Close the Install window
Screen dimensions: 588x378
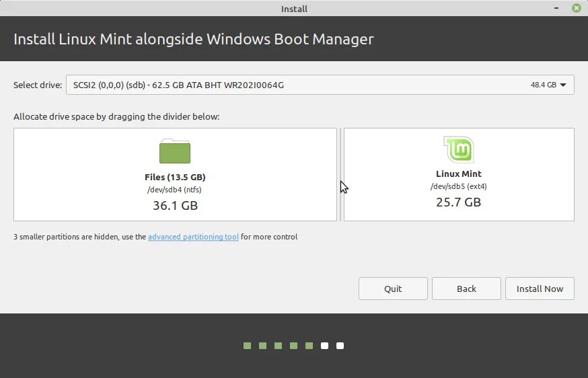[x=577, y=8]
